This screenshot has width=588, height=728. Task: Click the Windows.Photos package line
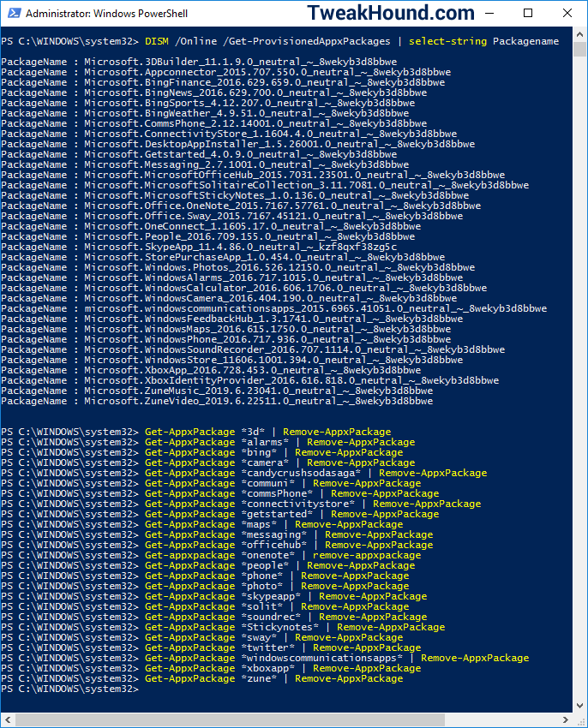pyautogui.click(x=238, y=267)
